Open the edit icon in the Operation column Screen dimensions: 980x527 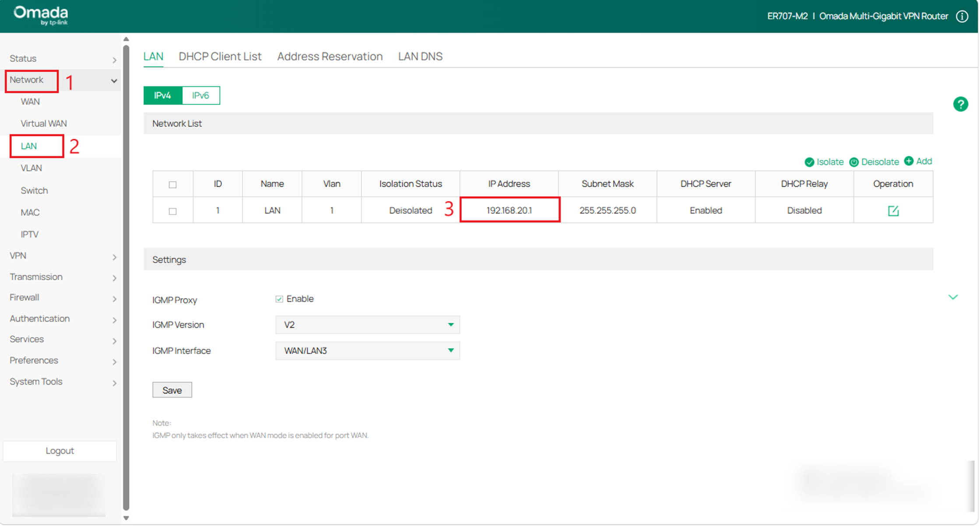(x=893, y=210)
